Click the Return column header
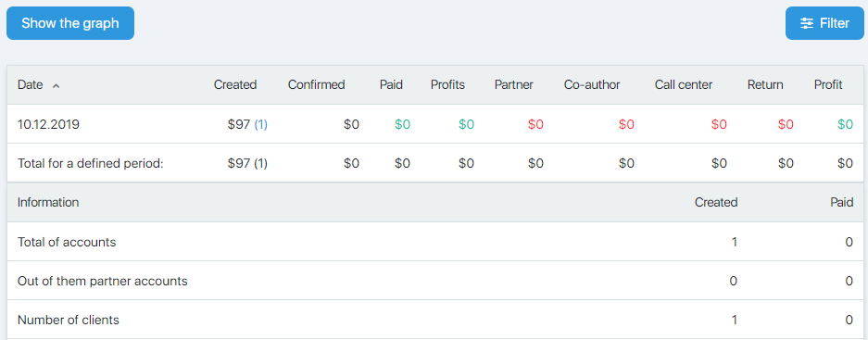The image size is (868, 340). click(x=765, y=84)
